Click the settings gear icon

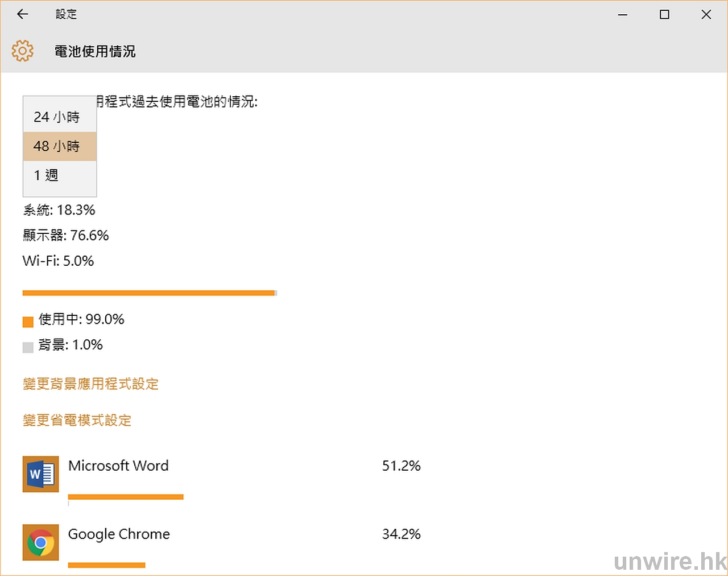point(23,51)
